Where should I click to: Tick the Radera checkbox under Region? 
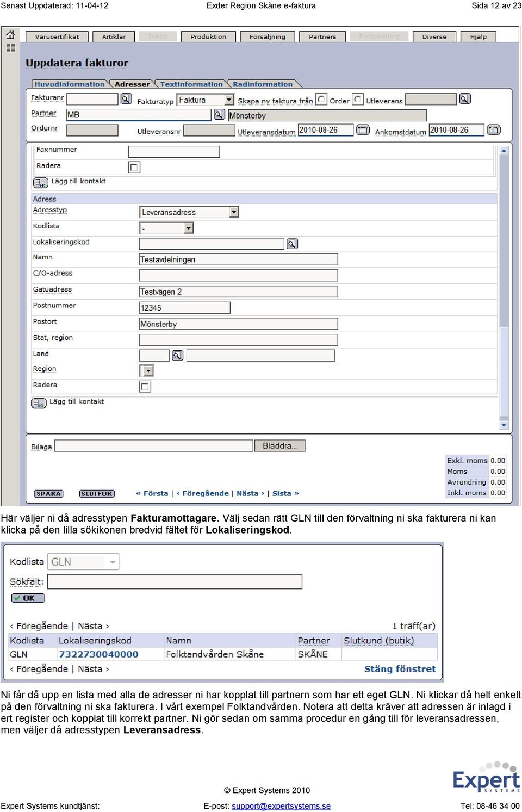(x=145, y=387)
